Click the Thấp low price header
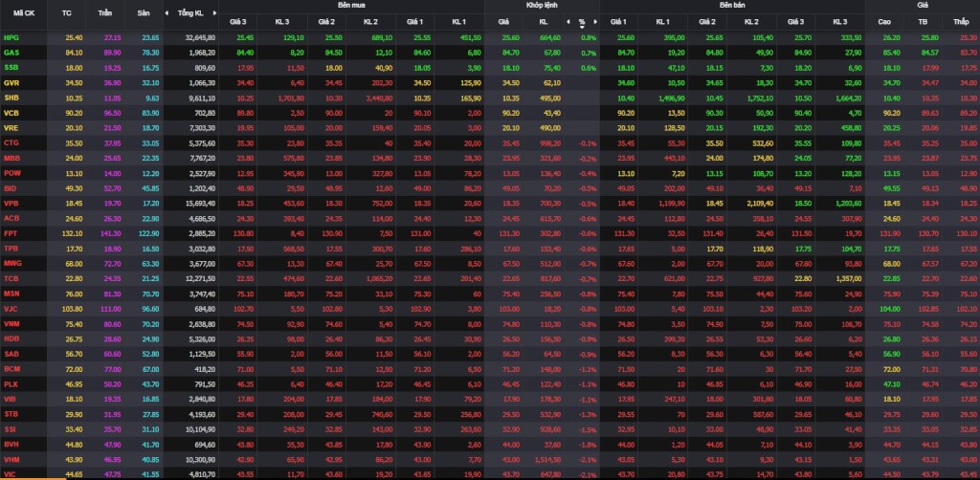Viewport: 980px width, 480px height. 961,22
